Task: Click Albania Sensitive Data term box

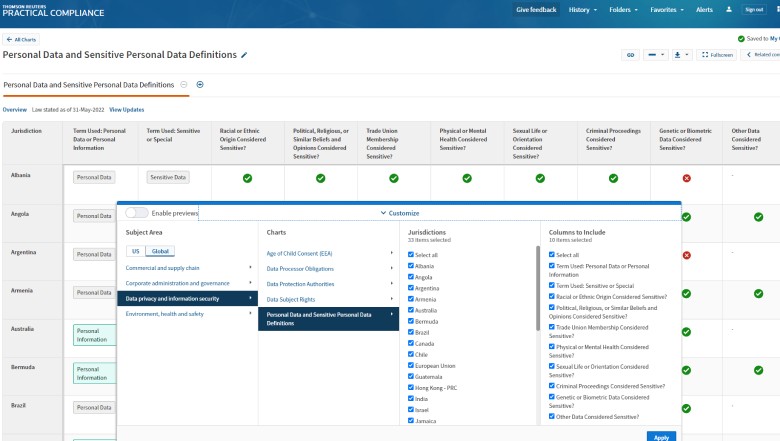Action: 168,177
